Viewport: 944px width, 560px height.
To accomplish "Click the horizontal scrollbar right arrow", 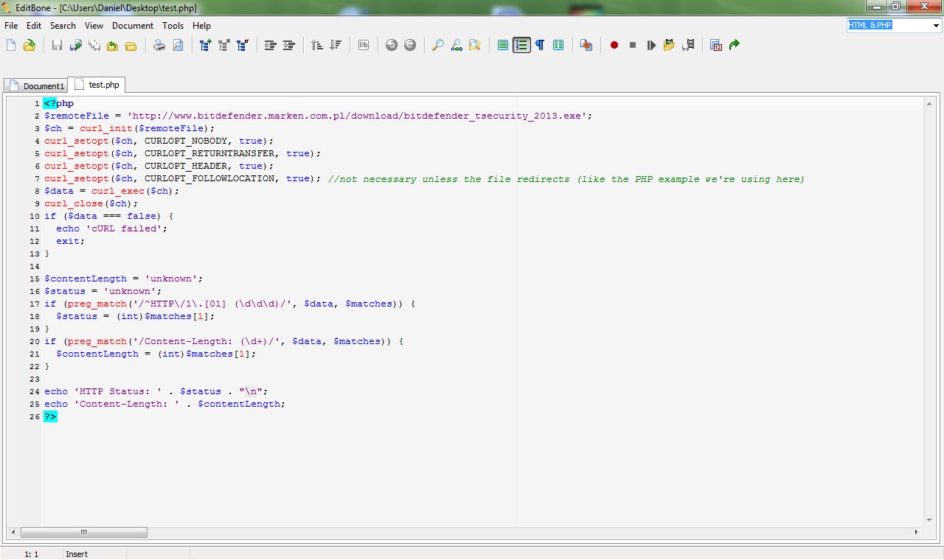I will (917, 532).
